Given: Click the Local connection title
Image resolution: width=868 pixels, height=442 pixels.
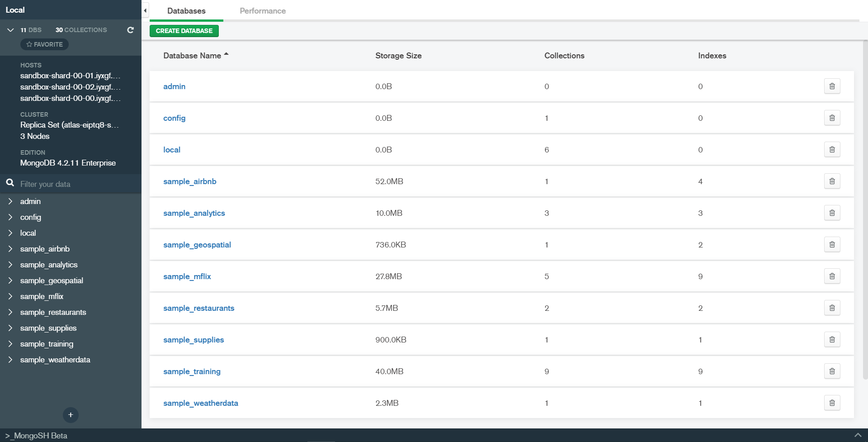Looking at the screenshot, I should tap(15, 10).
